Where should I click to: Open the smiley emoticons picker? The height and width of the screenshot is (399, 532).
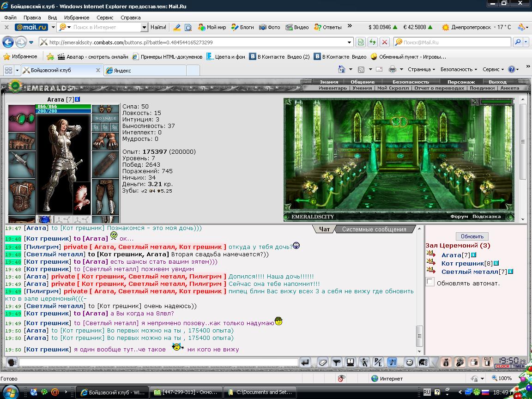[x=410, y=363]
